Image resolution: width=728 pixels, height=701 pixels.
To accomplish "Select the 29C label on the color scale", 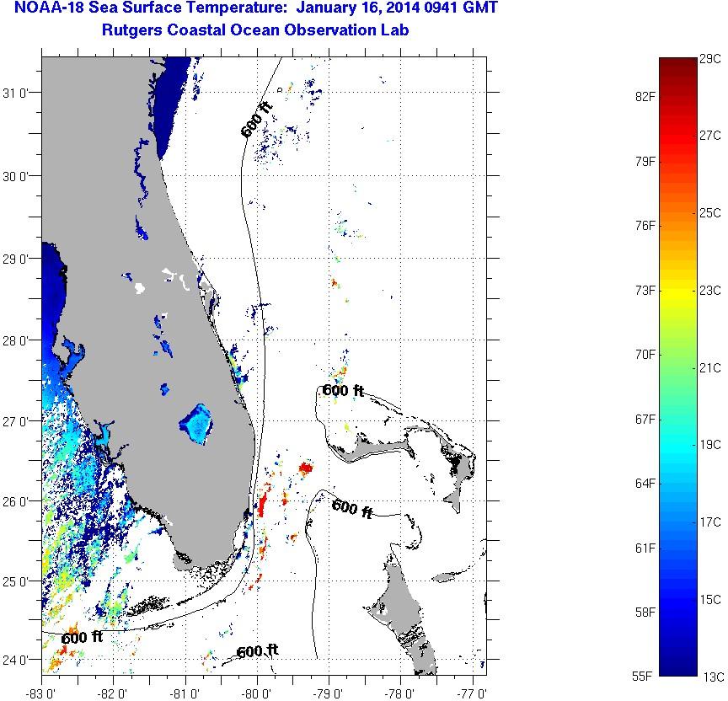I will pos(710,58).
